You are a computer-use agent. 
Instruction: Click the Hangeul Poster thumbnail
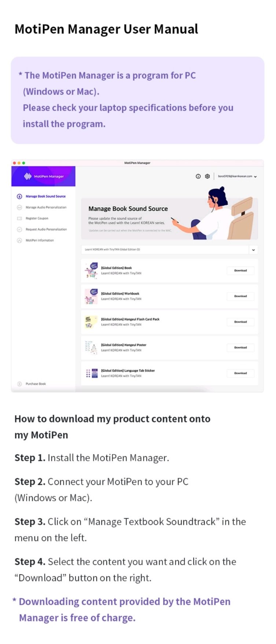(x=91, y=347)
